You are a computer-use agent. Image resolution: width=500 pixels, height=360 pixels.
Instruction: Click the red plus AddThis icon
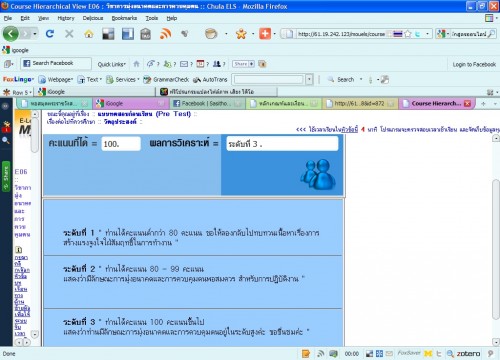coord(265,34)
